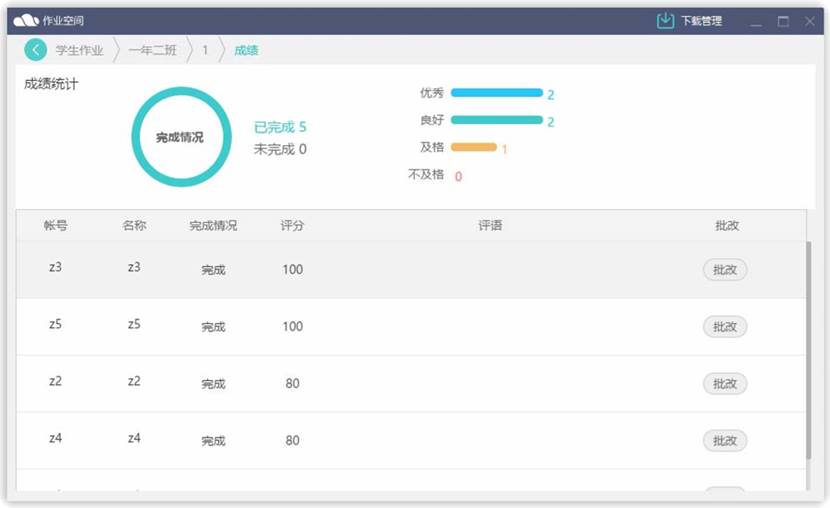Click the 成绩统计 heading
Viewport: 830px width, 508px height.
coord(51,84)
